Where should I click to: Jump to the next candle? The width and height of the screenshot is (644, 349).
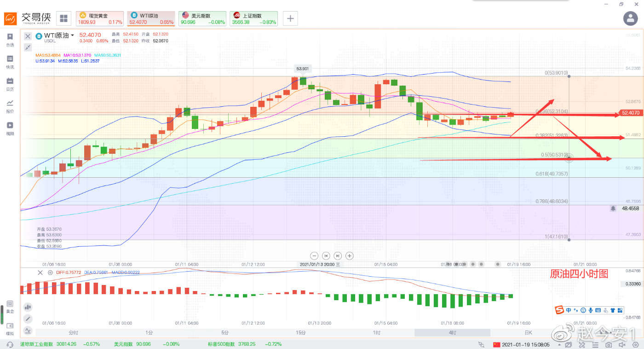338,256
